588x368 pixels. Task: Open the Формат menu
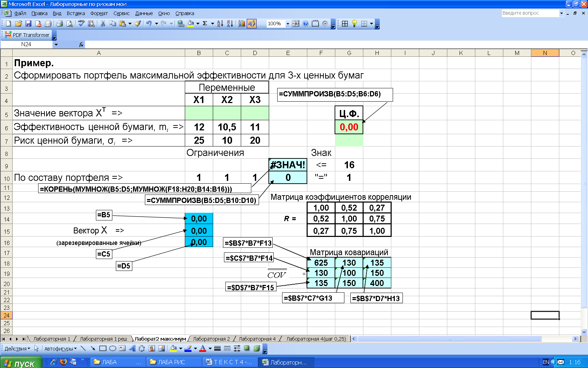pyautogui.click(x=99, y=13)
